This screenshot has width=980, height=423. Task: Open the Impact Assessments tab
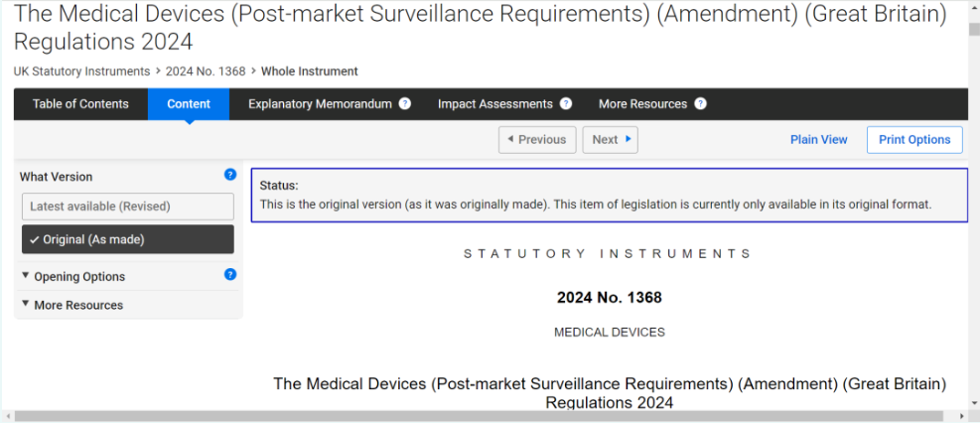[x=494, y=104]
